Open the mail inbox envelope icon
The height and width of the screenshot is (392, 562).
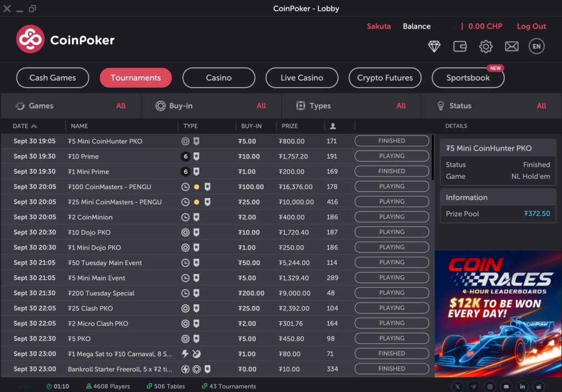pyautogui.click(x=512, y=47)
